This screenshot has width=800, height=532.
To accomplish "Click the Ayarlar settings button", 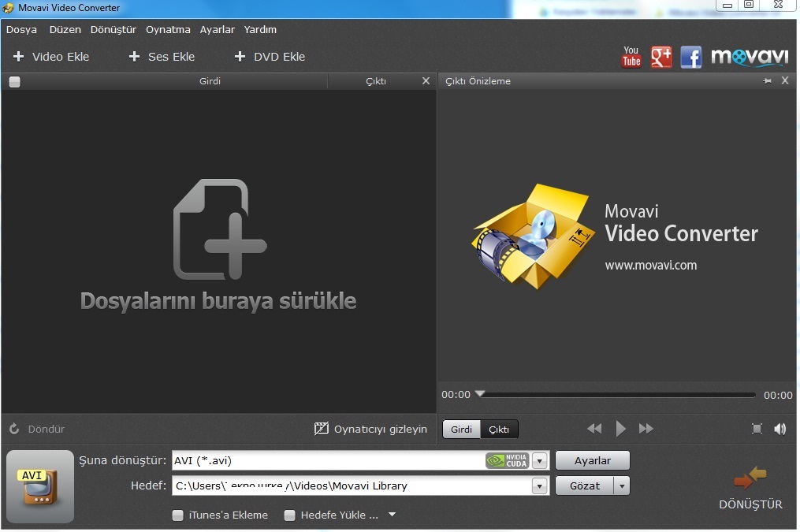I will point(592,460).
